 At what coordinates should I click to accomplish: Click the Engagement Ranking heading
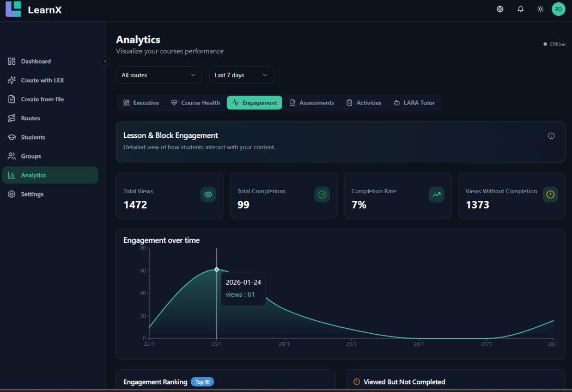[155, 382]
